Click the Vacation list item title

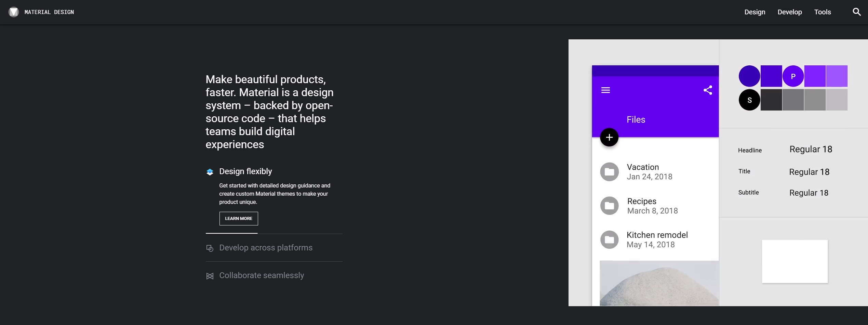tap(643, 167)
